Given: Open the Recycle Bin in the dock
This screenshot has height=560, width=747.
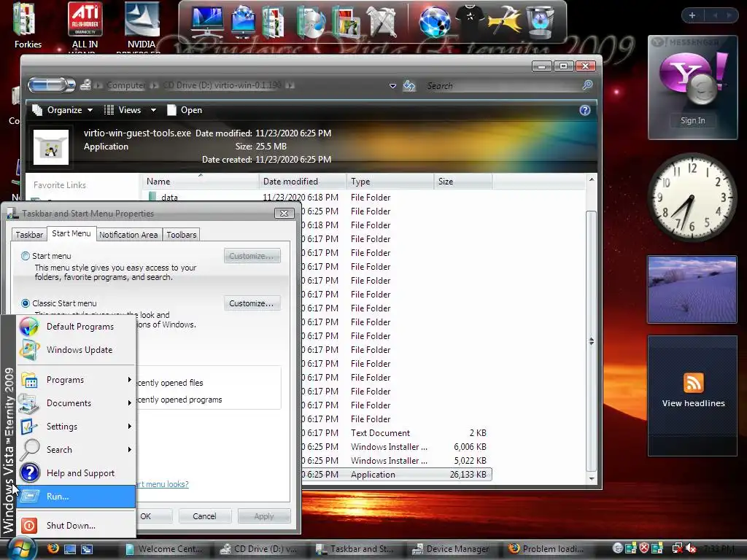Looking at the screenshot, I should [541, 21].
